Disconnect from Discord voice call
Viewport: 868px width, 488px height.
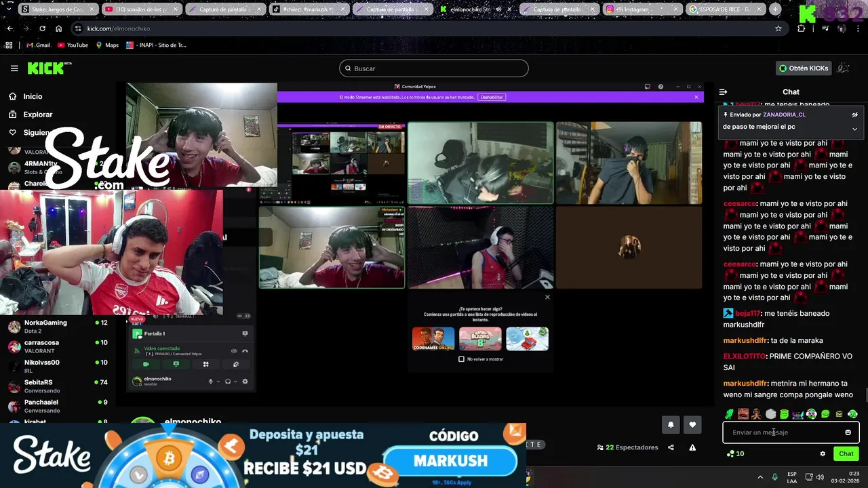pos(245,351)
